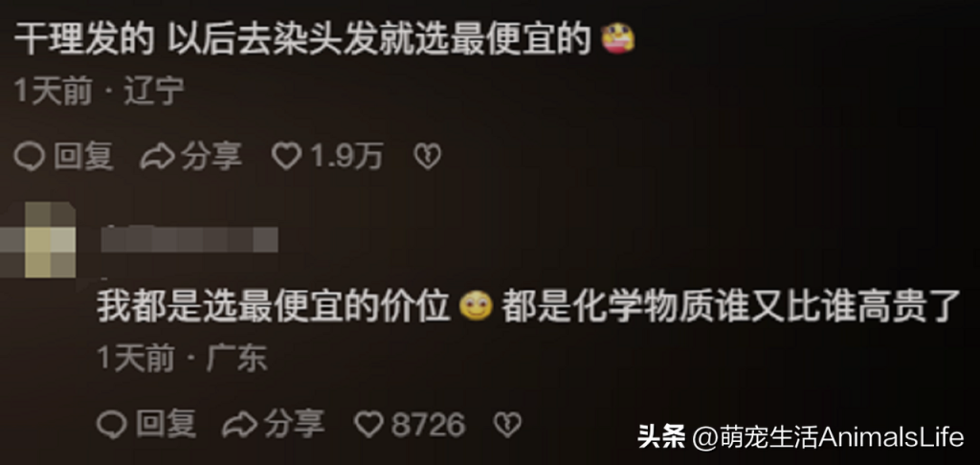Click the 1.9万 like count

click(x=346, y=156)
